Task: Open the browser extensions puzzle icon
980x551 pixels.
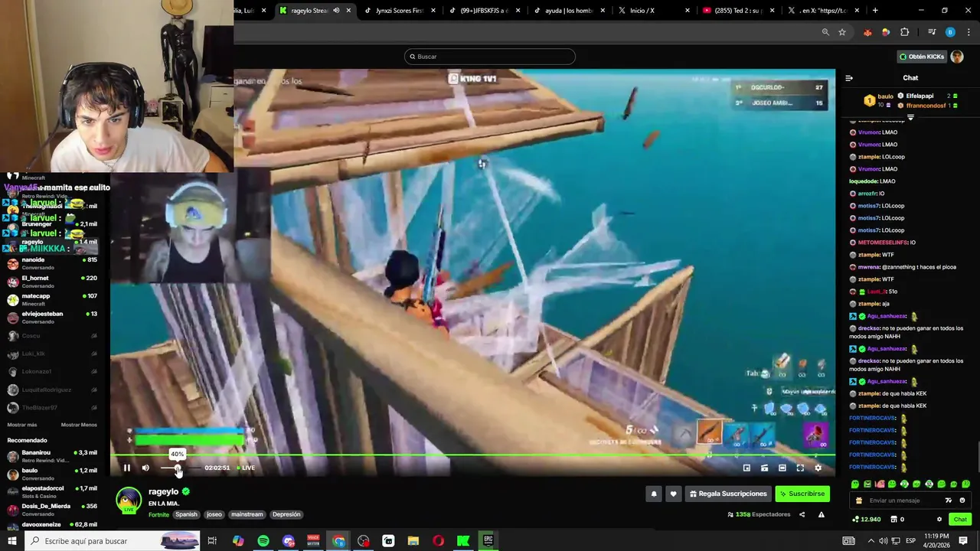Action: pyautogui.click(x=904, y=32)
